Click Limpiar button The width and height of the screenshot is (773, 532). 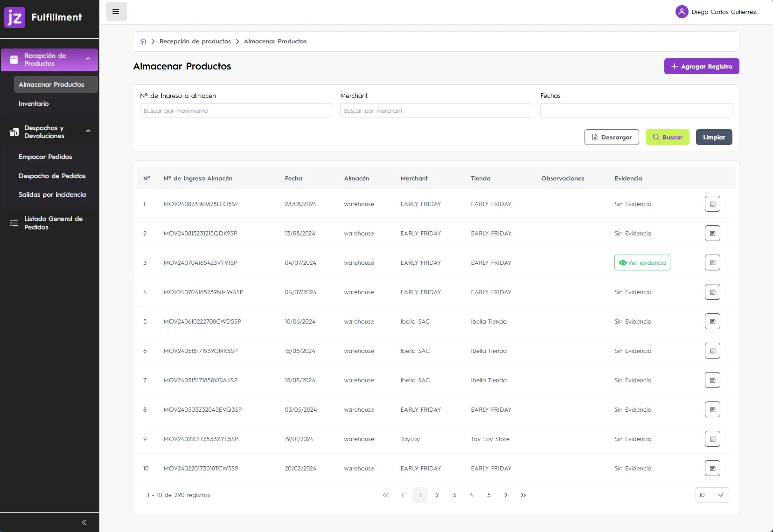(714, 137)
